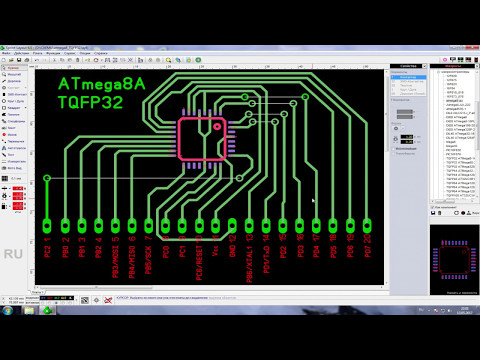Select the Спецформы special shapes tool
Screen dimensions: 480x360
pos(13,121)
